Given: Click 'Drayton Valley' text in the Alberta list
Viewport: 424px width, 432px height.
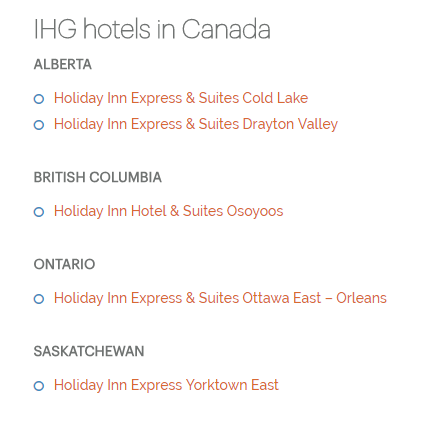Looking at the screenshot, I should [x=290, y=124].
